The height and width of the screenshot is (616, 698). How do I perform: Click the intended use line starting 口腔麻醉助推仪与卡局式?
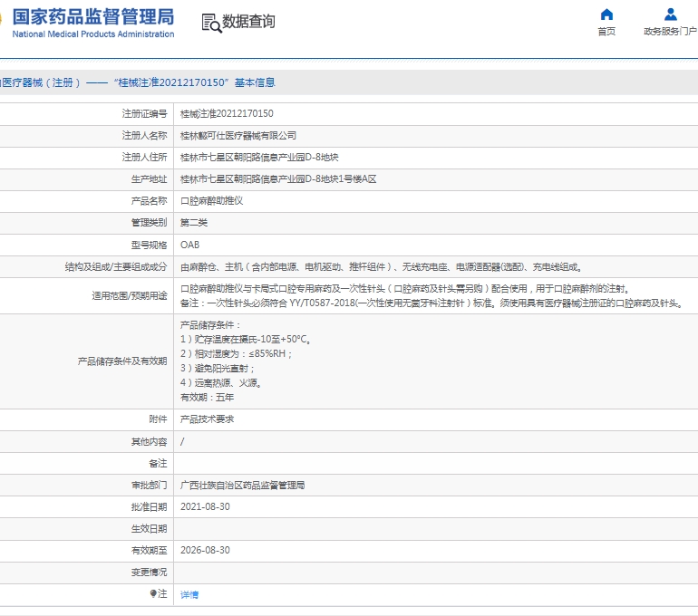tap(405, 289)
